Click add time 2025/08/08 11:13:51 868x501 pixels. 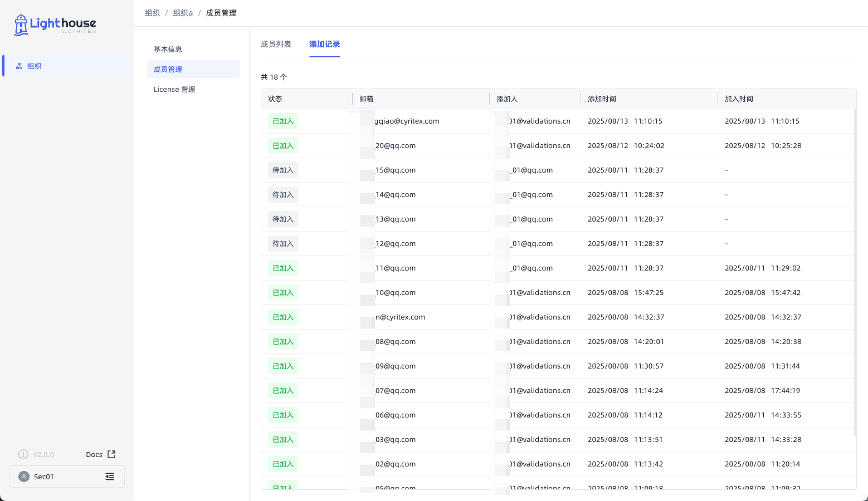point(625,439)
